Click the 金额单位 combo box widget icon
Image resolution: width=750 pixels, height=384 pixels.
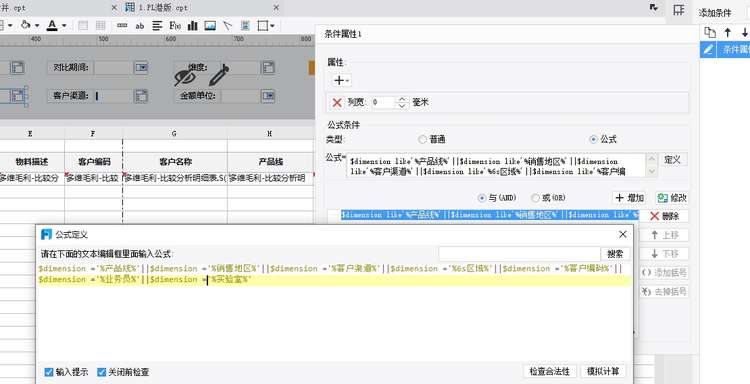(268, 96)
